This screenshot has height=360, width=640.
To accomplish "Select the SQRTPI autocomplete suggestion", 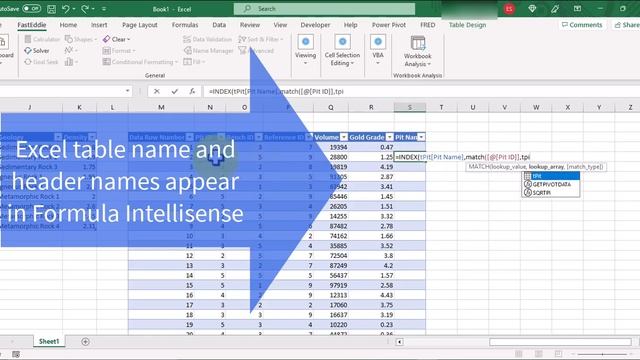I will pyautogui.click(x=551, y=193).
